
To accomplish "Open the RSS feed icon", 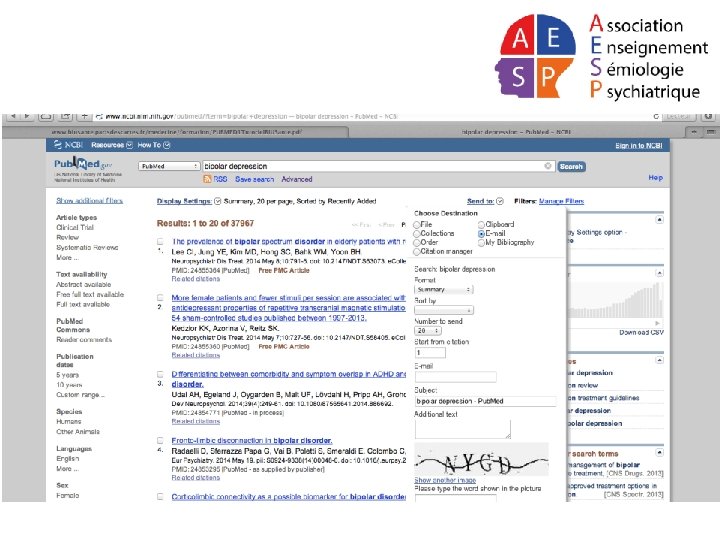I will click(207, 179).
